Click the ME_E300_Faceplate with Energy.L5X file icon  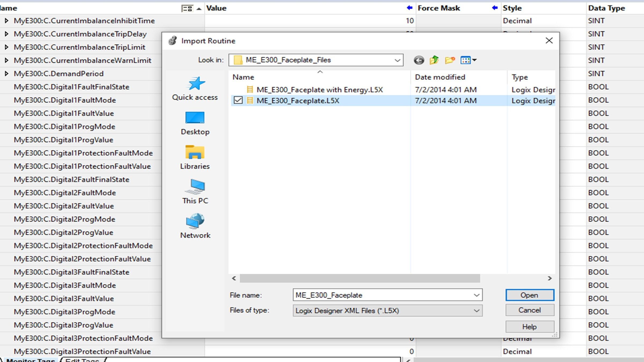250,90
